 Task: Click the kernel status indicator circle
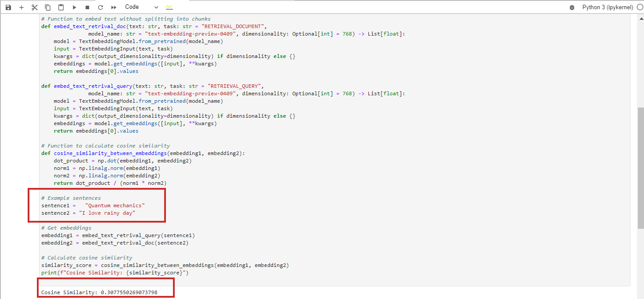coord(640,7)
